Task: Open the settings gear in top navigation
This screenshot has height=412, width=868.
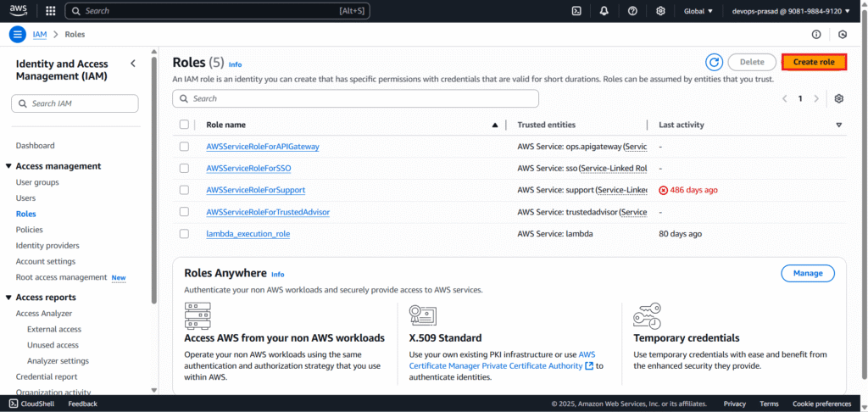Action: (660, 11)
